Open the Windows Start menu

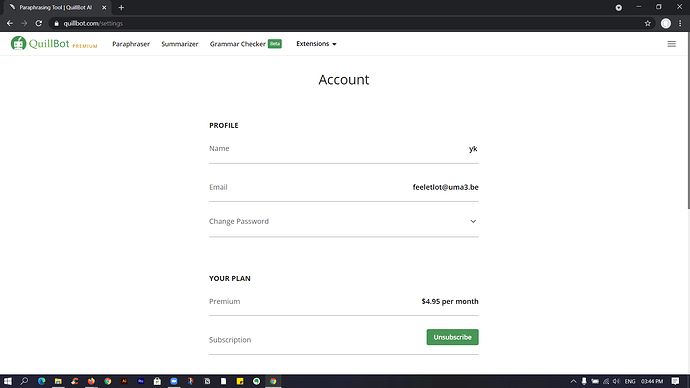(x=7, y=381)
